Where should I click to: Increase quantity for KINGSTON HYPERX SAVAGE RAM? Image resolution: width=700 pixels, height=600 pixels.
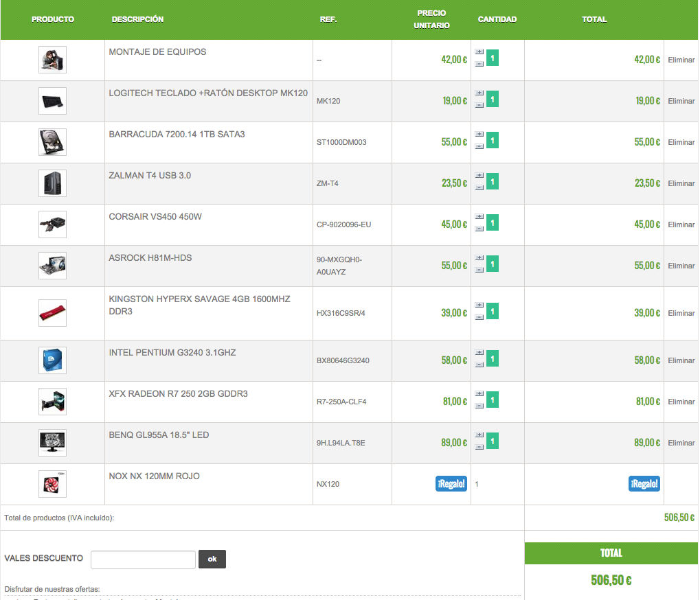pyautogui.click(x=479, y=305)
